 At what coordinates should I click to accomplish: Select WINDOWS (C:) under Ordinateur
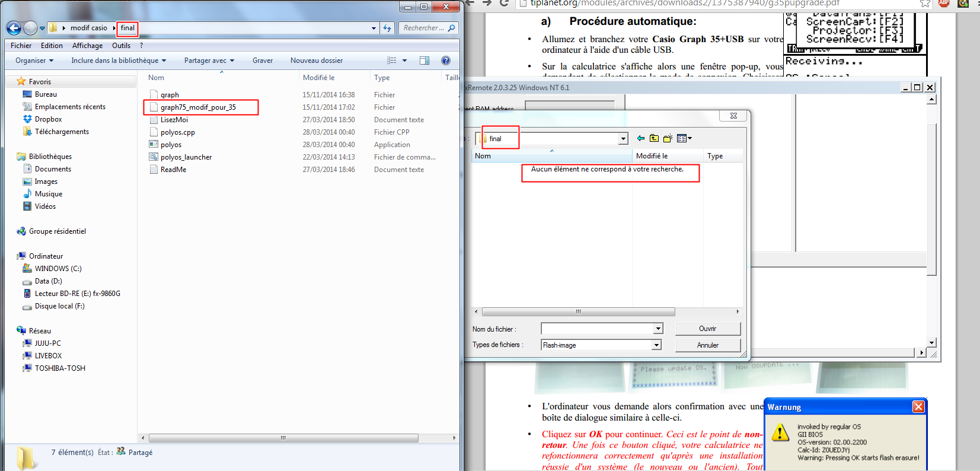tap(58, 269)
